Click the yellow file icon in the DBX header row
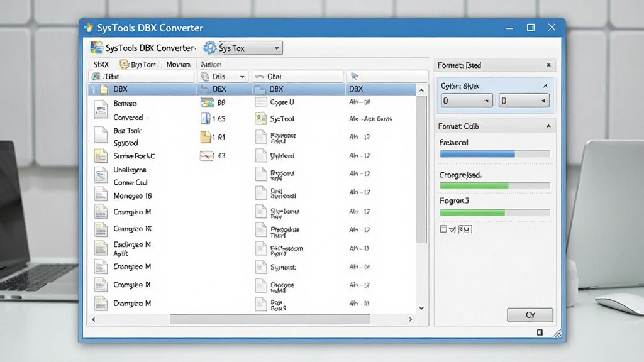The height and width of the screenshot is (362, 644). tap(104, 89)
